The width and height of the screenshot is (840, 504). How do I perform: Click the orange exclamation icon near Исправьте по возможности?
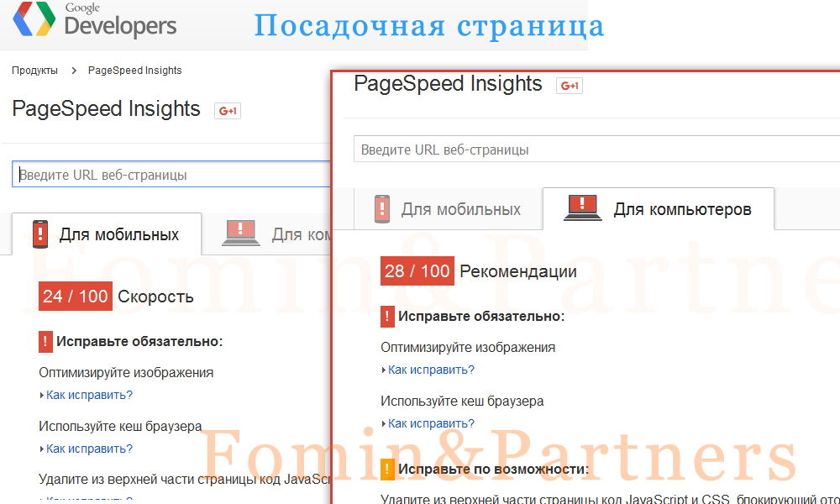point(387,470)
